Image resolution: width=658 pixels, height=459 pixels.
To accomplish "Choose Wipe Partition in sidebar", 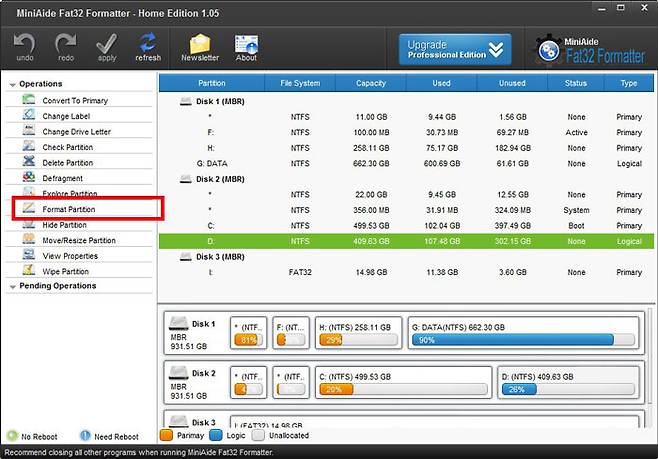I will 65,271.
